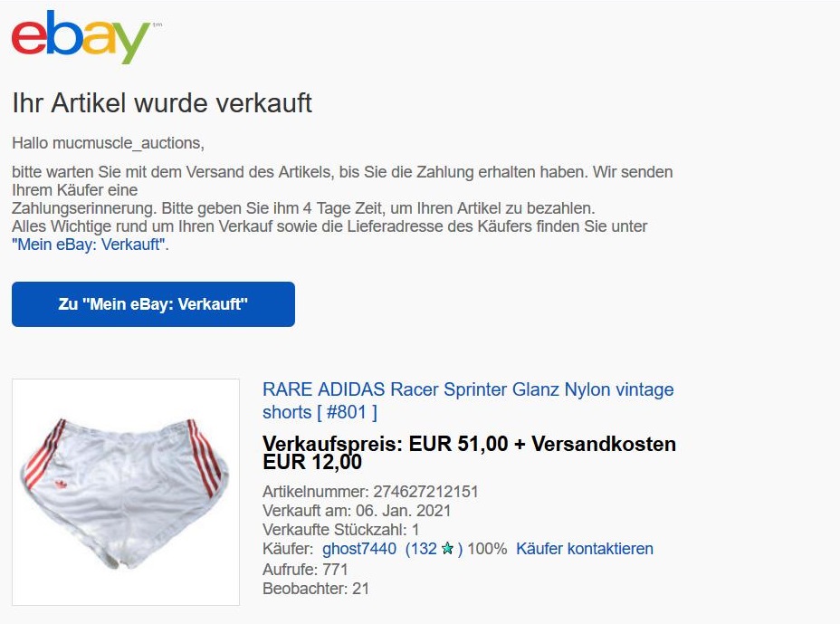The image size is (840, 624).
Task: Click the blue Zu "Mein eBay: Verkauft" button
Action: tap(153, 304)
